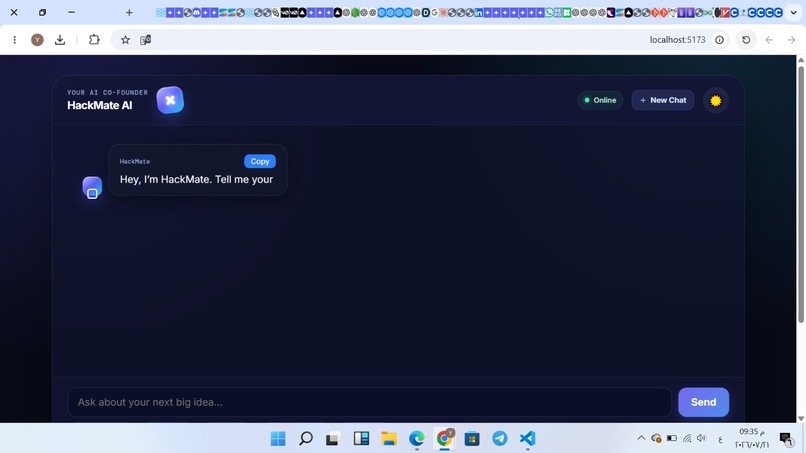Launch Microsoft Edge from taskbar

point(417,439)
